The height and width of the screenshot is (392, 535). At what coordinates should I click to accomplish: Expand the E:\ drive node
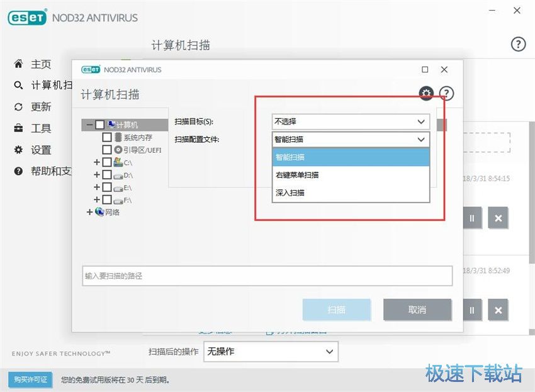(97, 187)
